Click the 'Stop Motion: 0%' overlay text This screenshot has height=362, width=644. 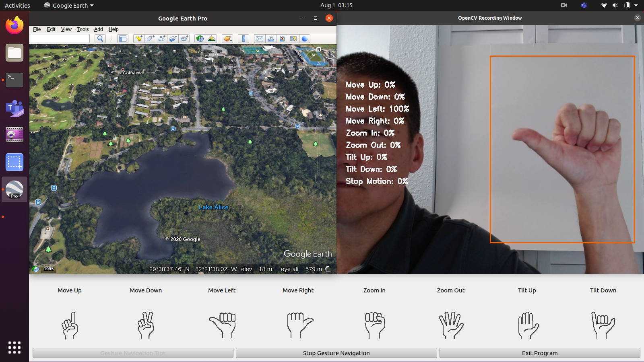(377, 181)
